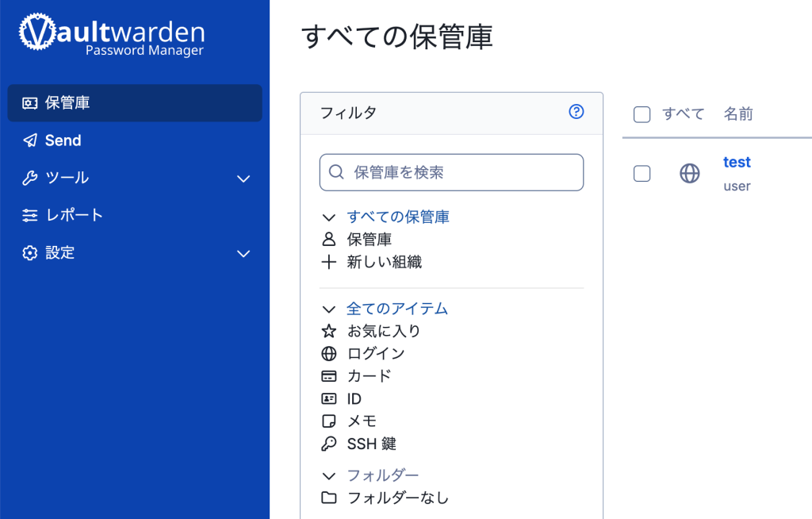This screenshot has width=812, height=519.
Task: Click the plus icon for 新しい組織
Action: coord(329,262)
